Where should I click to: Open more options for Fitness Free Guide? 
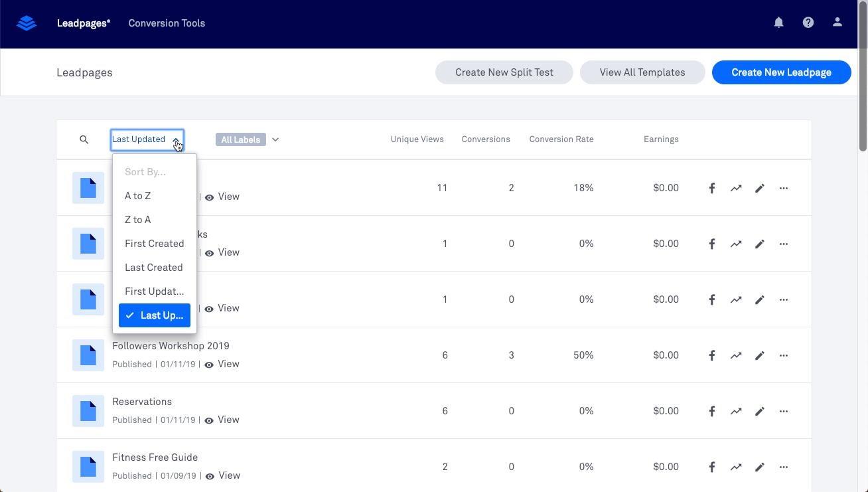point(783,467)
